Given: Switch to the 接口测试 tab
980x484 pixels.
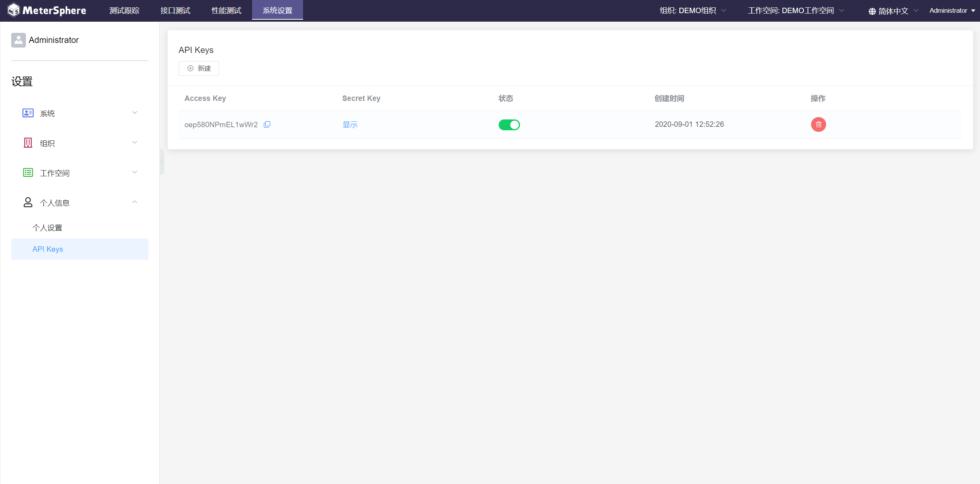Looking at the screenshot, I should coord(176,11).
